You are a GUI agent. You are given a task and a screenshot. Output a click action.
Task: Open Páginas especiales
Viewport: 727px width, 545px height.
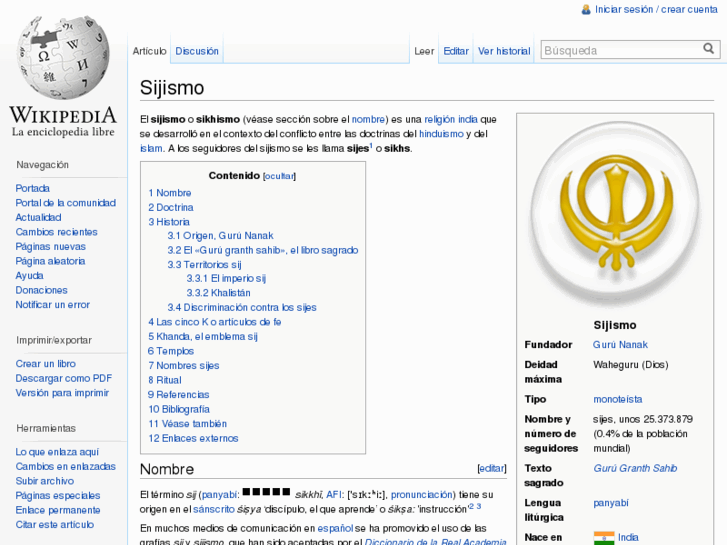point(57,495)
